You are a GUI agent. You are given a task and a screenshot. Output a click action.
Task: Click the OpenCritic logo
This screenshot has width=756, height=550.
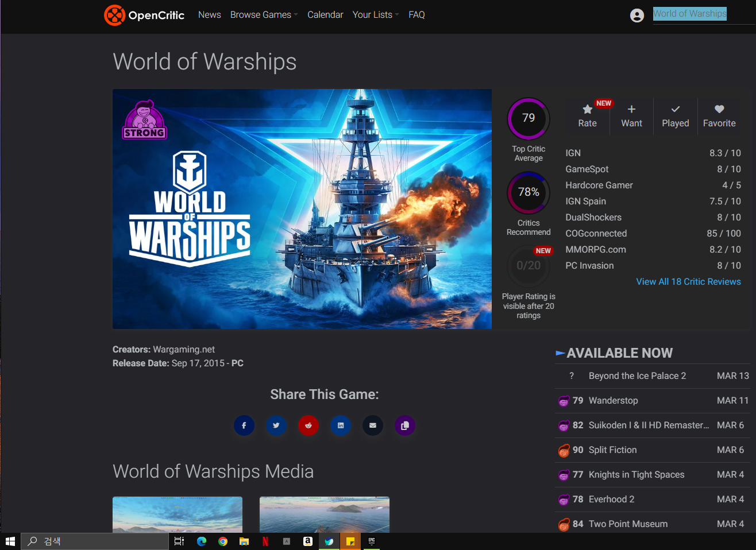pos(144,15)
